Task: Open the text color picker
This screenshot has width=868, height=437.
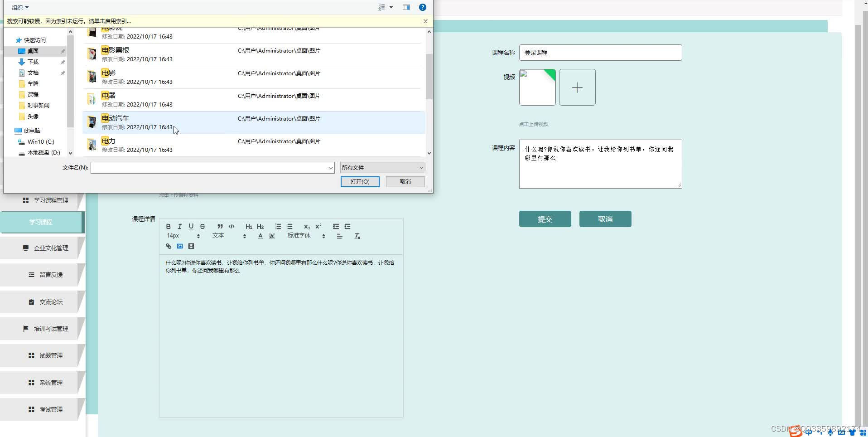Action: click(260, 236)
